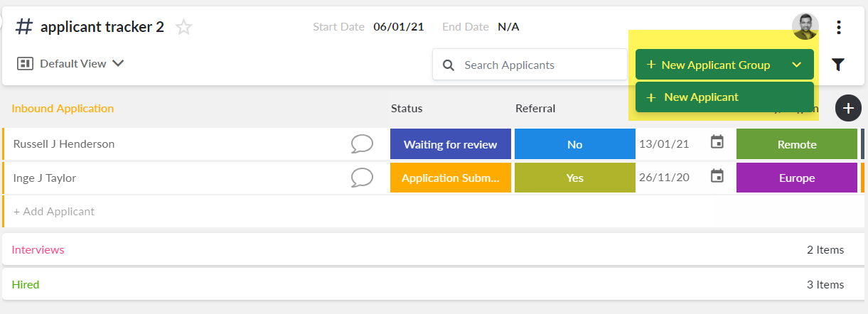Screen dimensions: 868x314
Task: Edit the End Date N/A value
Action: pyautogui.click(x=508, y=27)
